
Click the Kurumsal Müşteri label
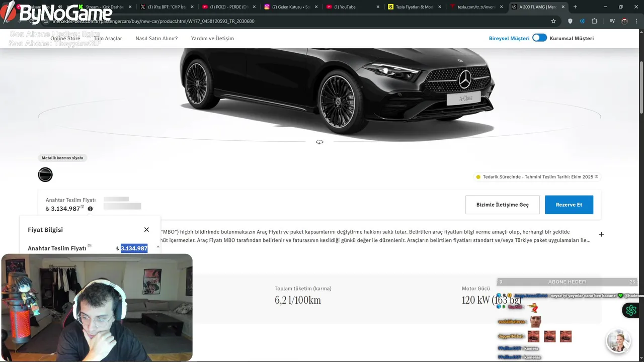tap(572, 38)
